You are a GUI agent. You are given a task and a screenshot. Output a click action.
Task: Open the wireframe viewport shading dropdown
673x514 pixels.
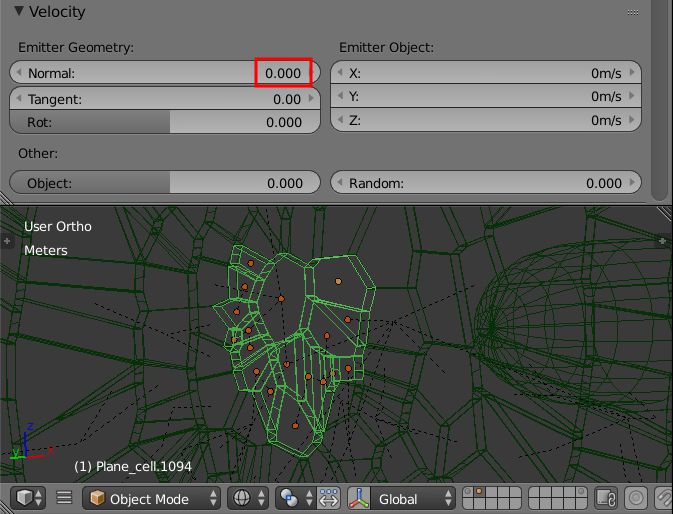[x=247, y=498]
